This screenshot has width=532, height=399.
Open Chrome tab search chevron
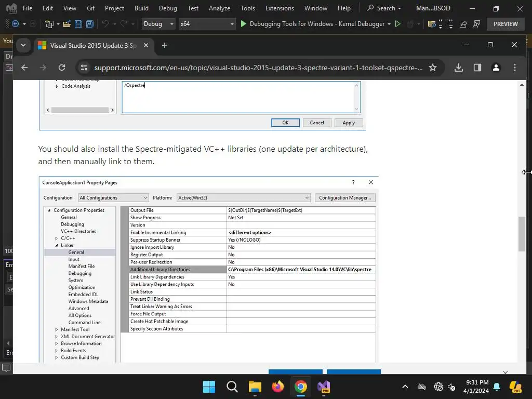pyautogui.click(x=23, y=45)
